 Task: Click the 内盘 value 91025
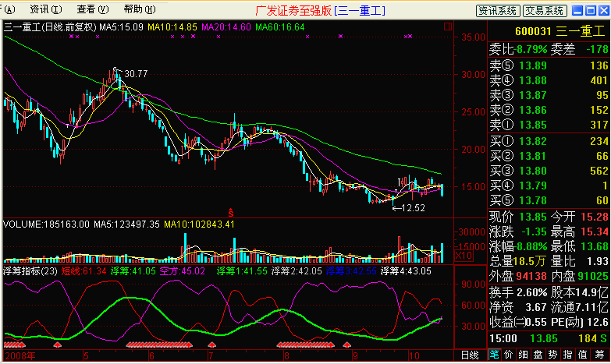[x=593, y=276]
